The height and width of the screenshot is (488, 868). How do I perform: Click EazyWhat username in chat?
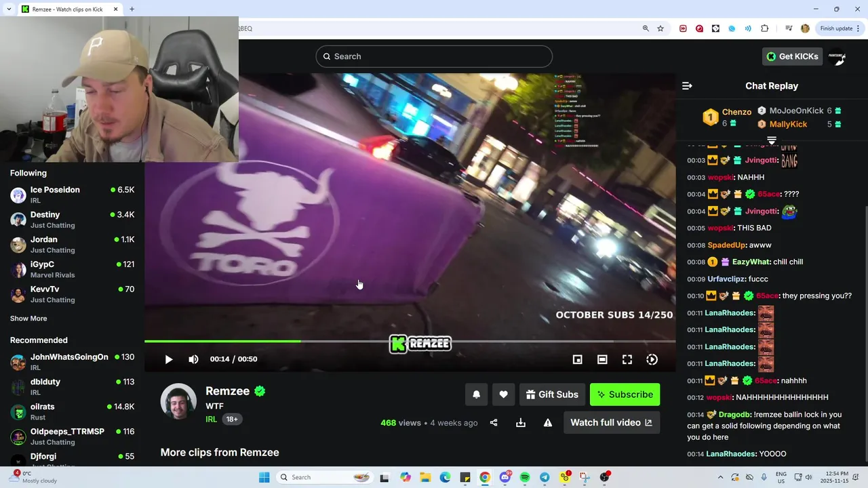pos(751,262)
